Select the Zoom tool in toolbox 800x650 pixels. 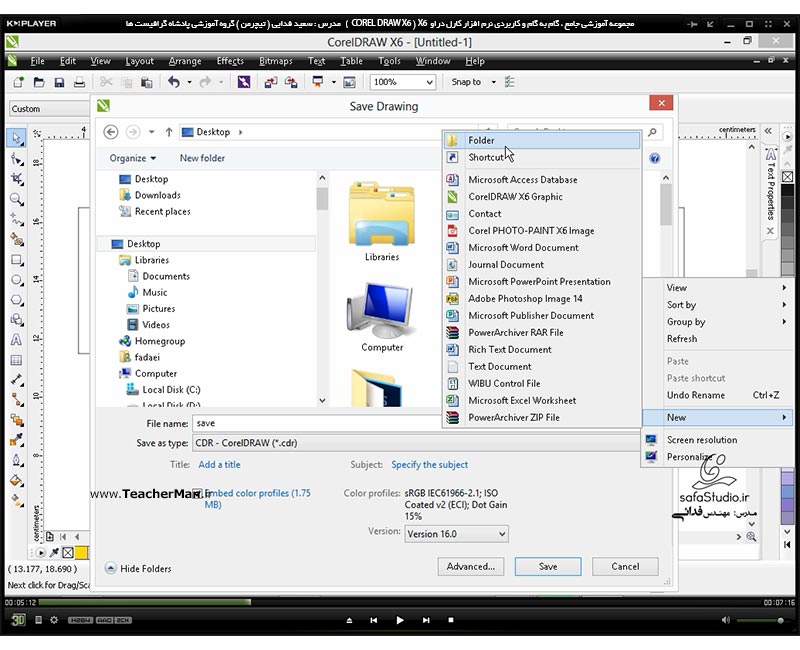[x=16, y=199]
